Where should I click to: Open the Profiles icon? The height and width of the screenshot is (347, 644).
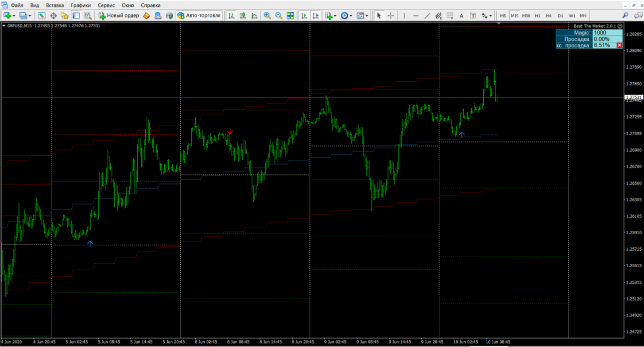(23, 15)
